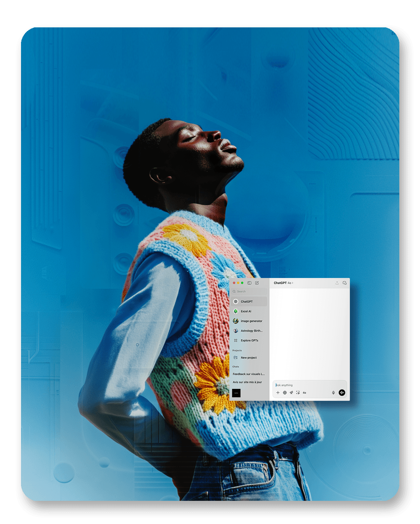This screenshot has width=420, height=524.
Task: Open the plus attachment menu
Action: click(278, 393)
